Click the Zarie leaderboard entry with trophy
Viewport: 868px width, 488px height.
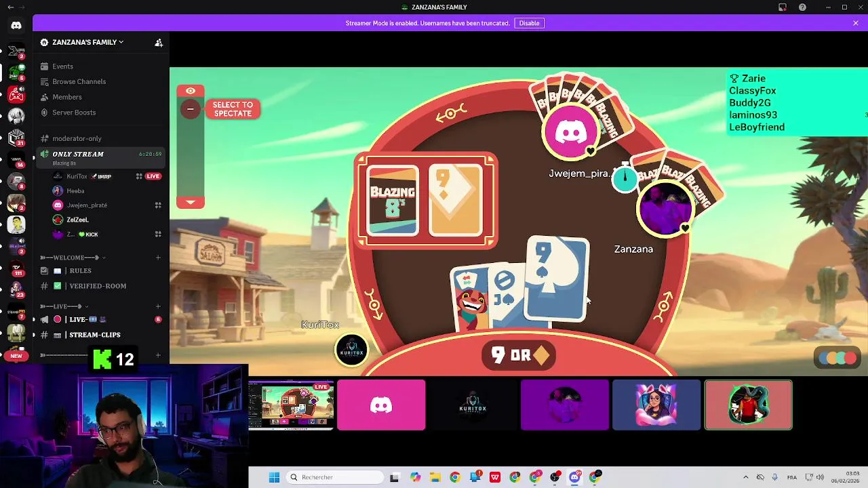click(x=747, y=79)
